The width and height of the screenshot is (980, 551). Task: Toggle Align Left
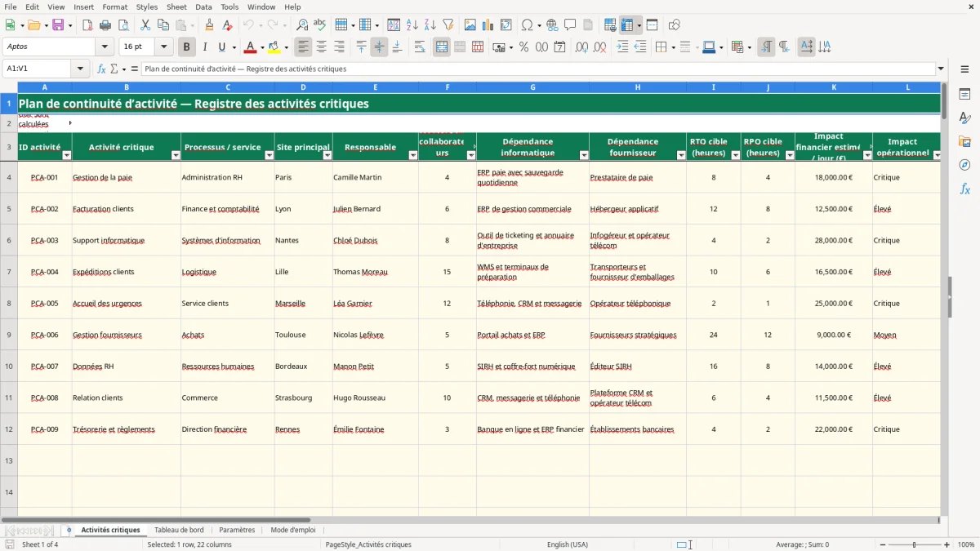[x=303, y=47]
